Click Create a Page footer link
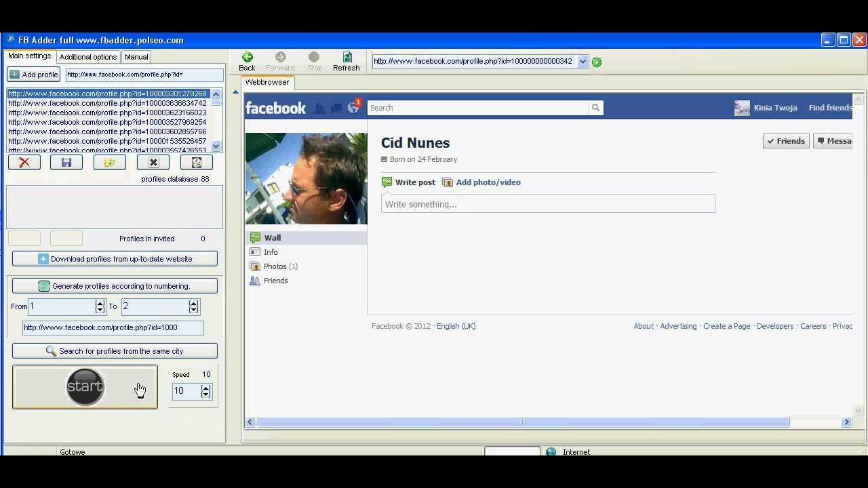Image resolution: width=868 pixels, height=488 pixels. pyautogui.click(x=726, y=326)
